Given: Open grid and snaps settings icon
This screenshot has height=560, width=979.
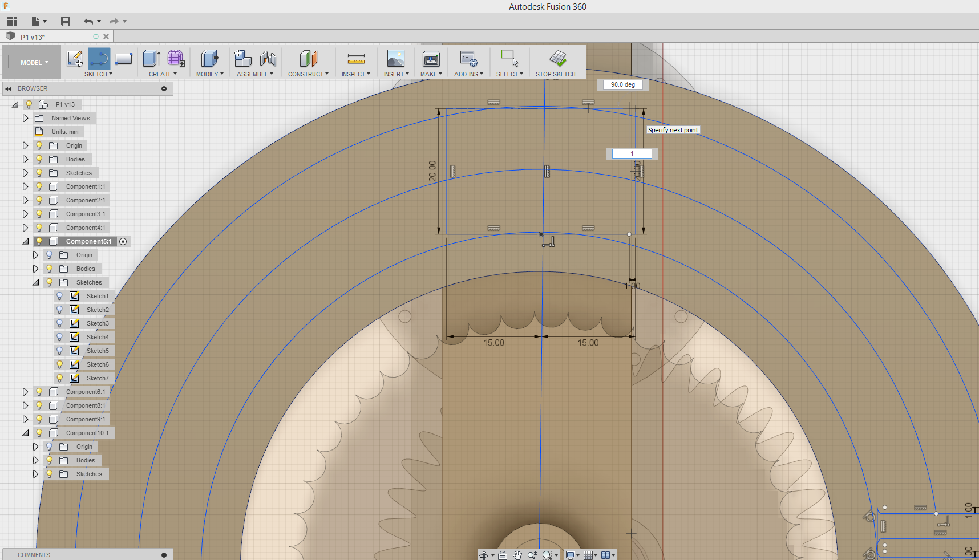Looking at the screenshot, I should [x=588, y=555].
